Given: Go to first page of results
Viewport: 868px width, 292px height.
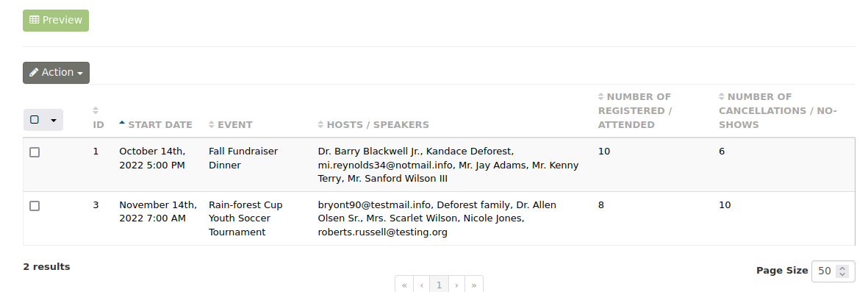Looking at the screenshot, I should pyautogui.click(x=404, y=285).
